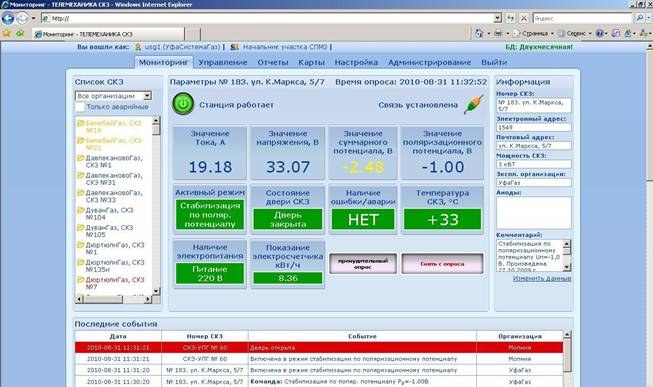This screenshot has height=387, width=653.
Task: Click the empty Аноды text area
Action: [533, 213]
